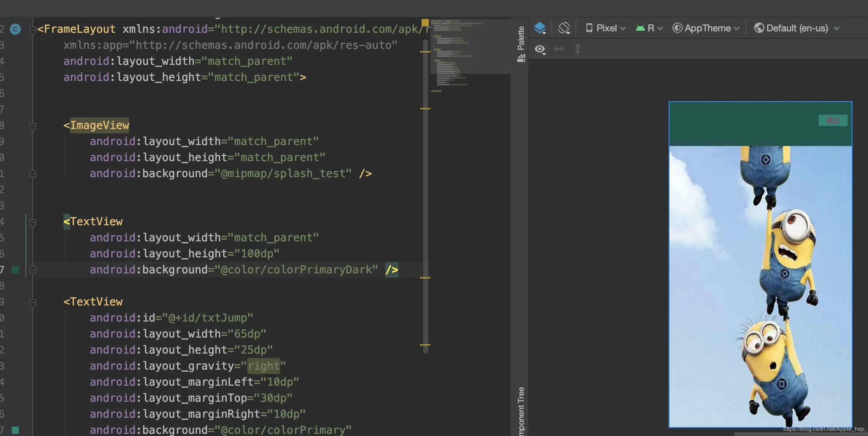
Task: Open the design surface layers selector
Action: (x=540, y=28)
